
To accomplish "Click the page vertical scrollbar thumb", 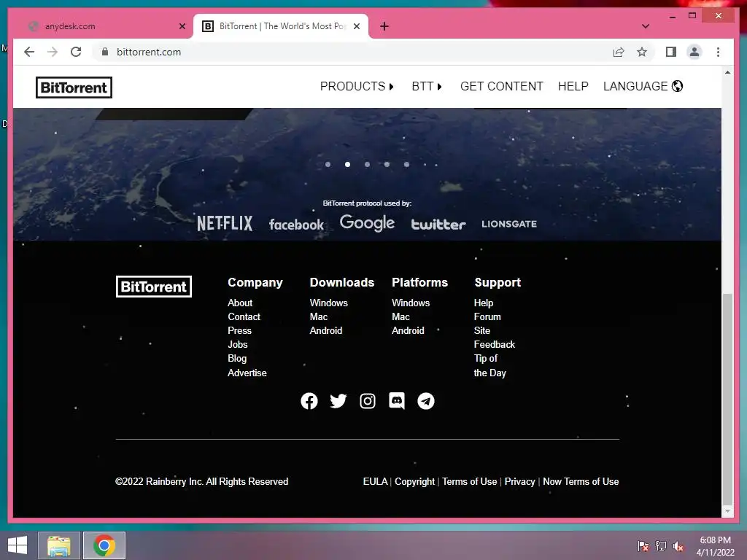I will pyautogui.click(x=727, y=398).
